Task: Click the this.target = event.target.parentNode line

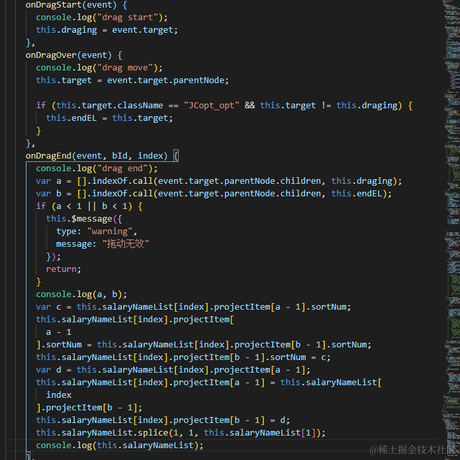Action: (132, 80)
